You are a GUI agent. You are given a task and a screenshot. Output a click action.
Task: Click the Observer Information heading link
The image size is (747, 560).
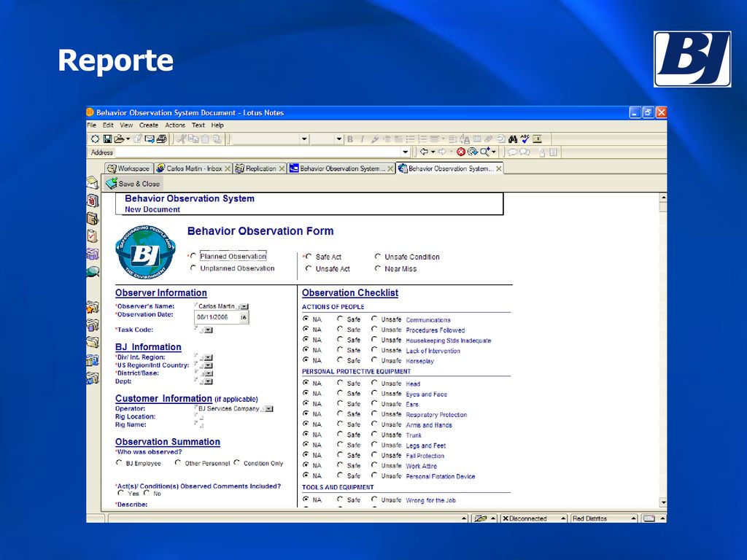pos(161,293)
